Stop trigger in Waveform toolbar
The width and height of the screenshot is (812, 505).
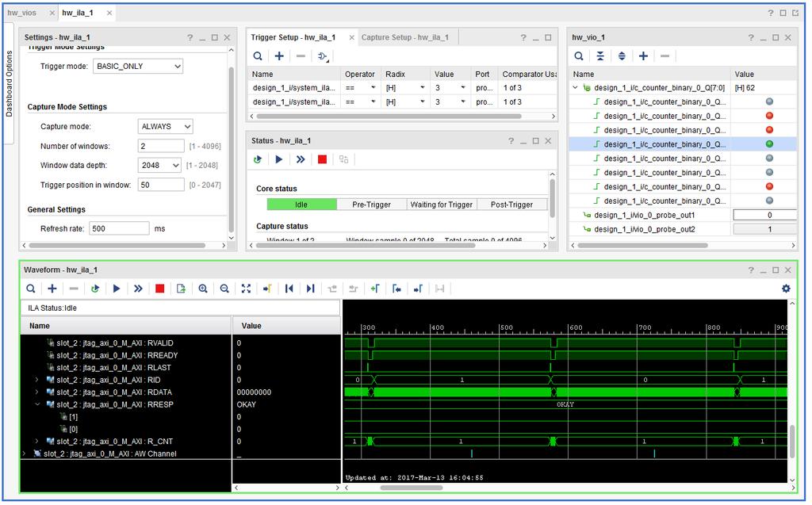(159, 289)
